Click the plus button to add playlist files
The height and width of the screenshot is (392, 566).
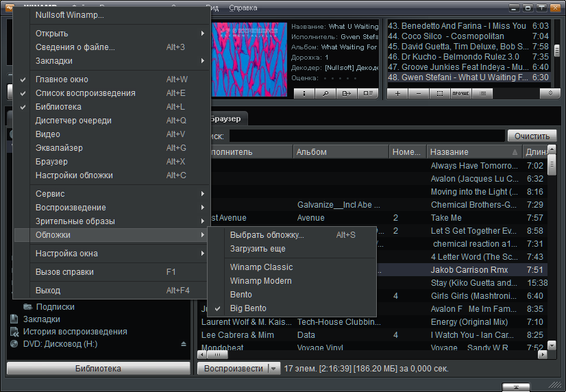397,93
